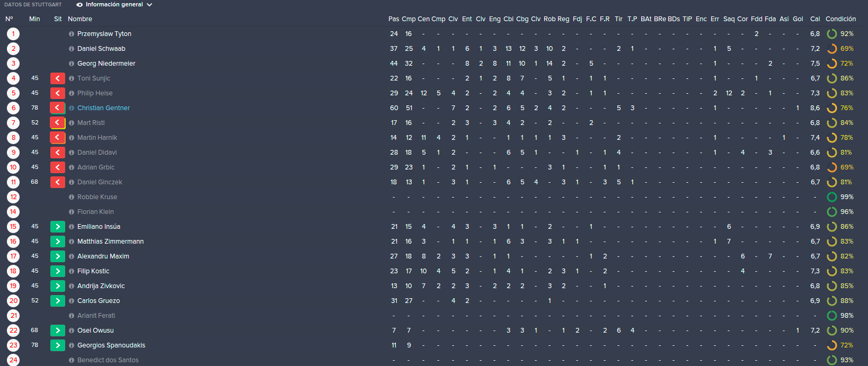Click the green arrow for Osei Owusu

click(x=58, y=331)
